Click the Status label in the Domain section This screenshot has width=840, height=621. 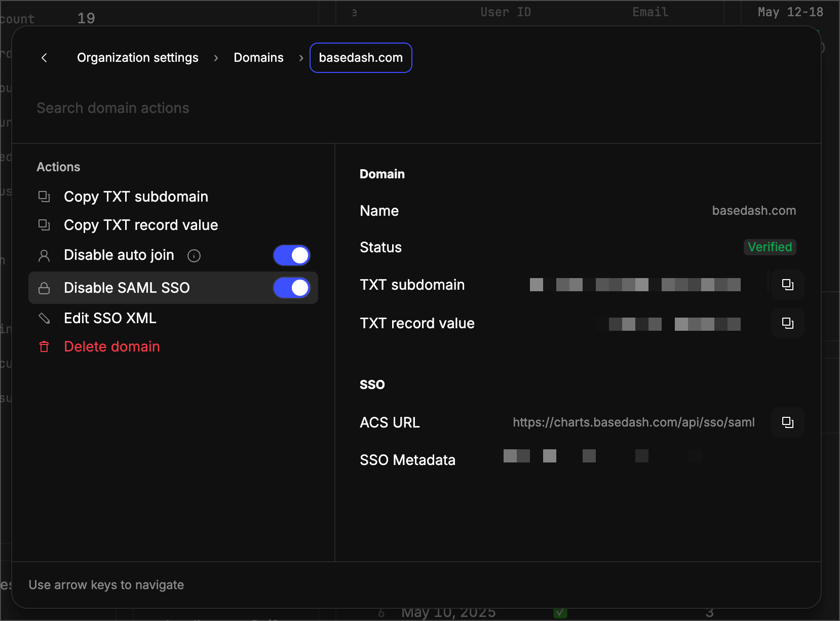pos(380,247)
